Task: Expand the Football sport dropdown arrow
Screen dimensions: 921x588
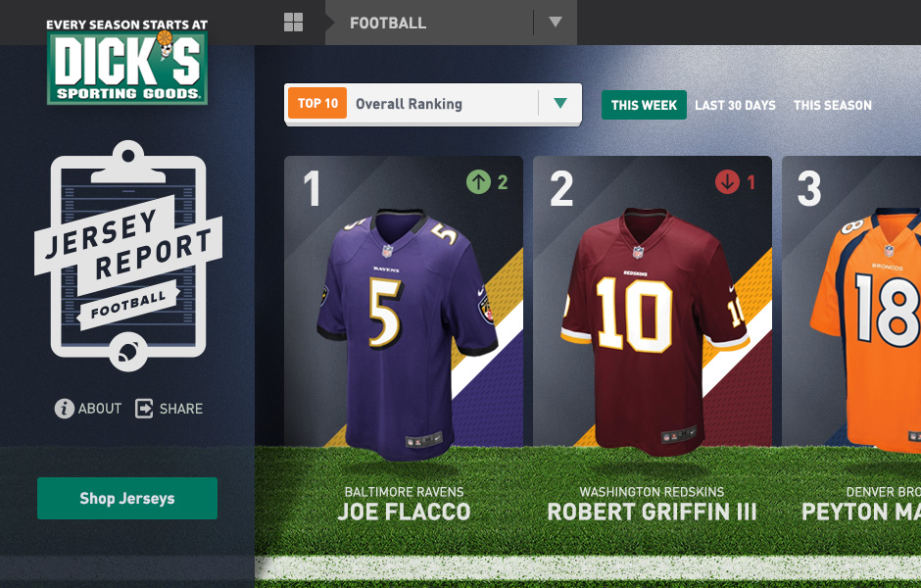Action: coord(556,23)
